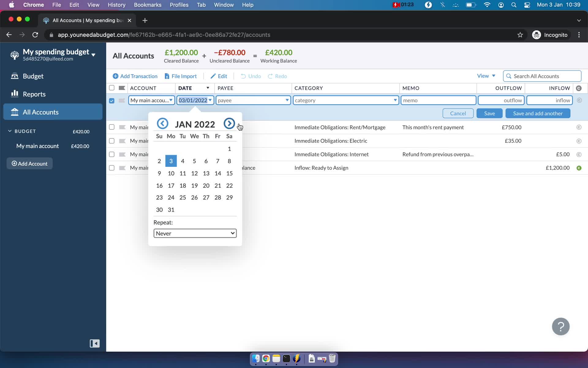The height and width of the screenshot is (368, 588).
Task: Open the Reports section in sidebar
Action: click(34, 94)
